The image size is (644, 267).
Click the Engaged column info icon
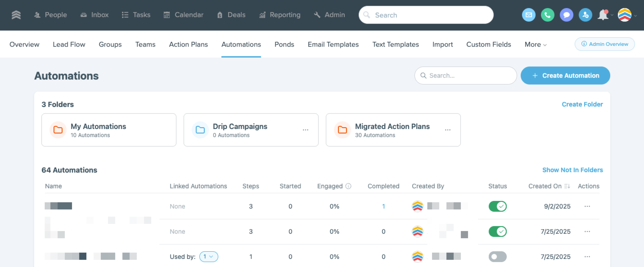tap(348, 186)
